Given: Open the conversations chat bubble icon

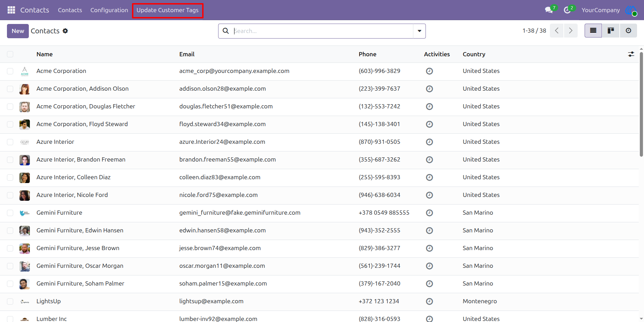Looking at the screenshot, I should pos(549,10).
